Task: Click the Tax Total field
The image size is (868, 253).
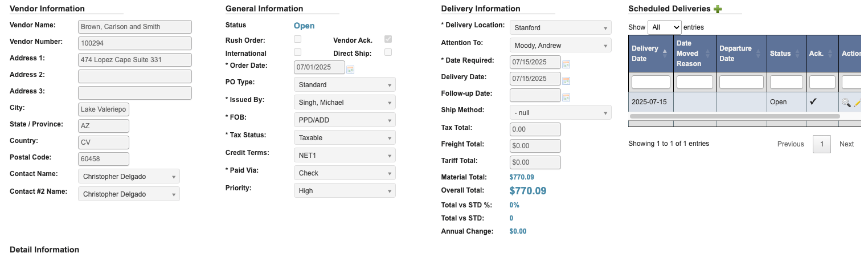Action: [x=535, y=129]
